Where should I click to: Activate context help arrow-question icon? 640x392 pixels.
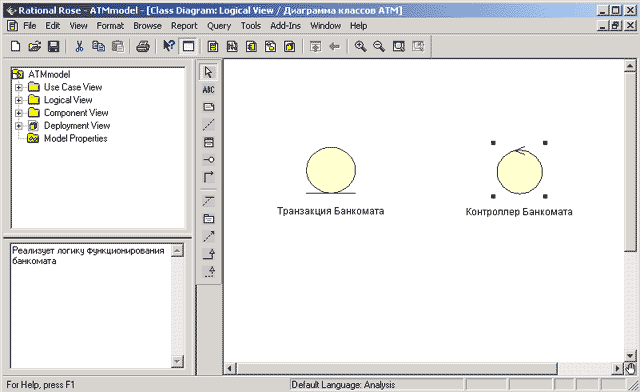pyautogui.click(x=169, y=46)
